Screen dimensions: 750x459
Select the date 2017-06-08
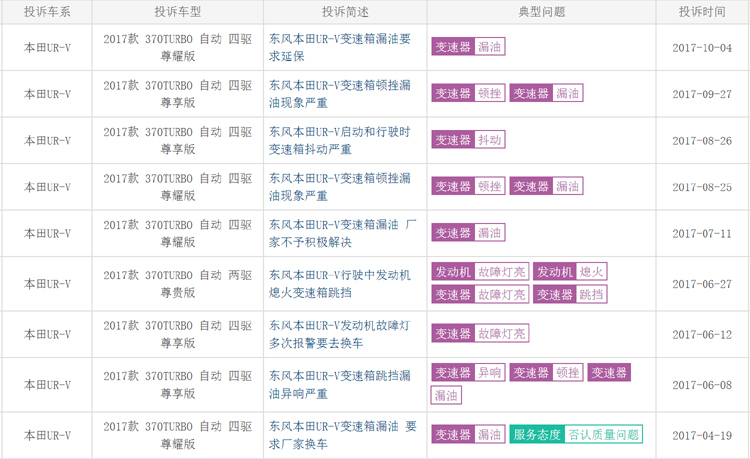click(x=702, y=385)
